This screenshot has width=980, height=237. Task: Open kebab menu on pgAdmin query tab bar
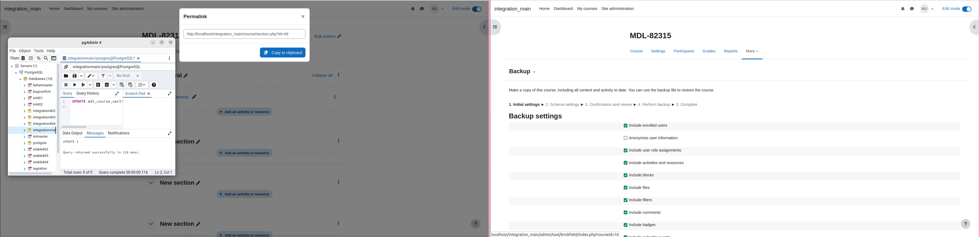point(169,58)
